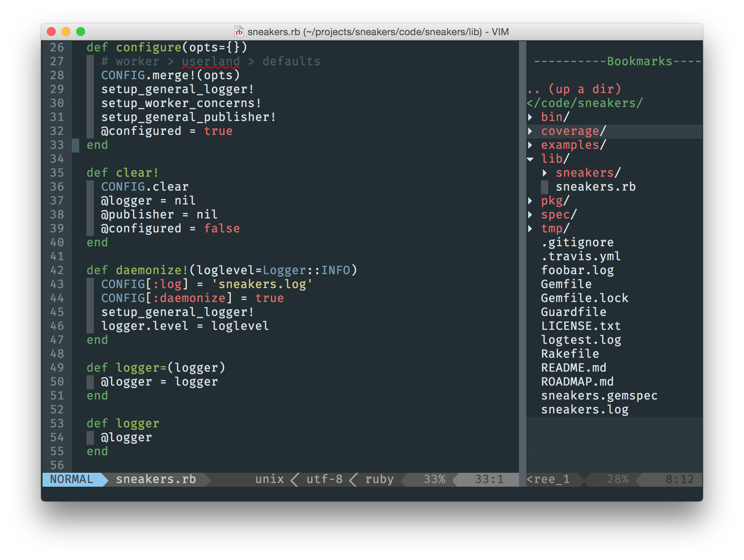The width and height of the screenshot is (744, 560).
Task: Expand the bin/ folder arrow
Action: [530, 117]
